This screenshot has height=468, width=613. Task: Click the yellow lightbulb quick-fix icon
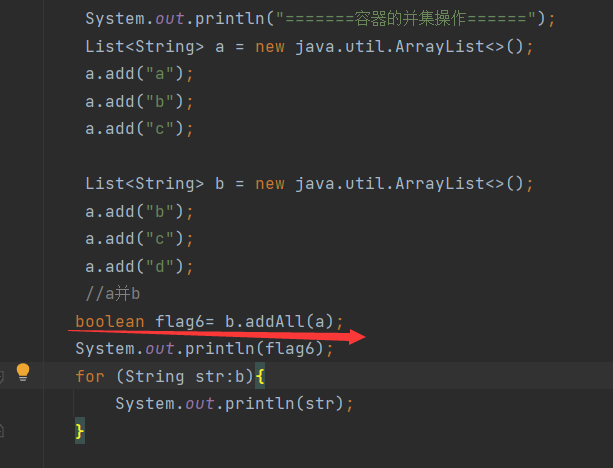(x=23, y=372)
